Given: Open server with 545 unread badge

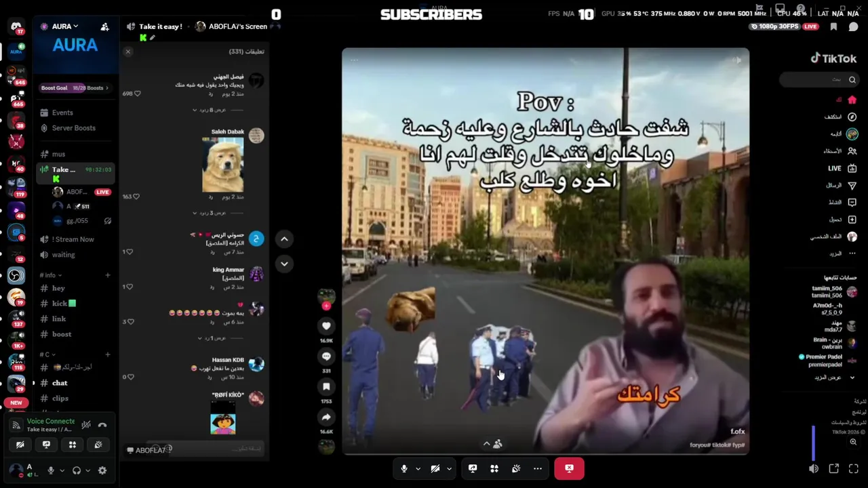Looking at the screenshot, I should [16, 75].
